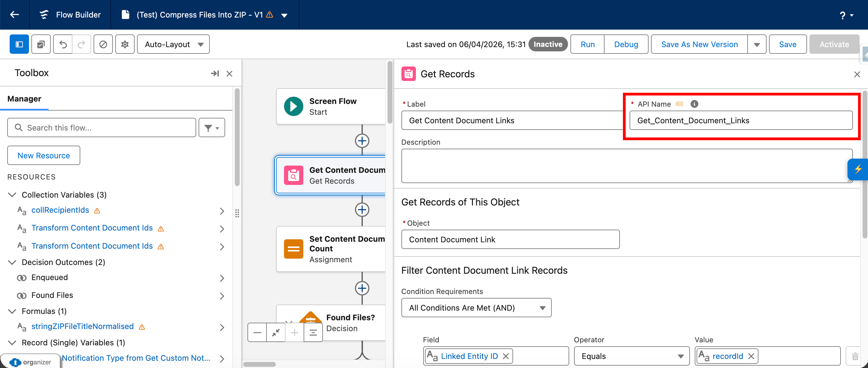Click the undo arrow icon
The width and height of the screenshot is (868, 368).
[63, 44]
